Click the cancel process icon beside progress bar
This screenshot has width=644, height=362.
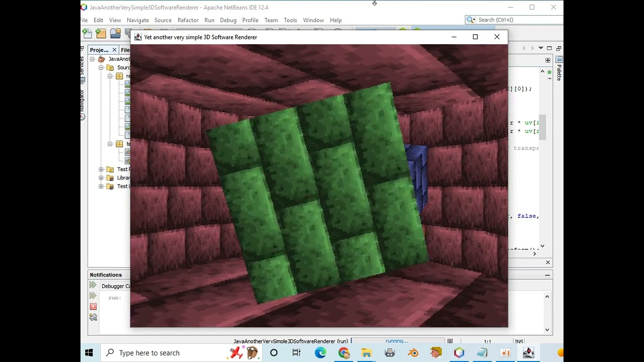[450, 341]
